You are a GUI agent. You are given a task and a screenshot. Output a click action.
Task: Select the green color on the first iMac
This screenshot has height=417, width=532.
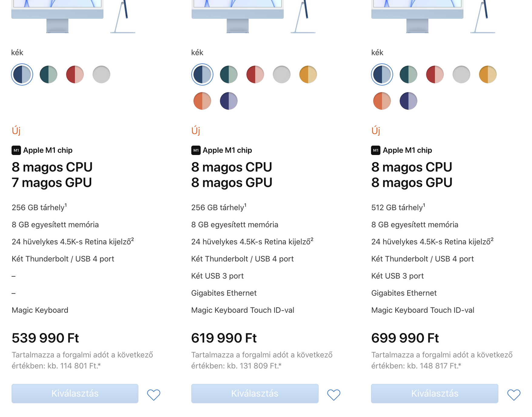[49, 75]
